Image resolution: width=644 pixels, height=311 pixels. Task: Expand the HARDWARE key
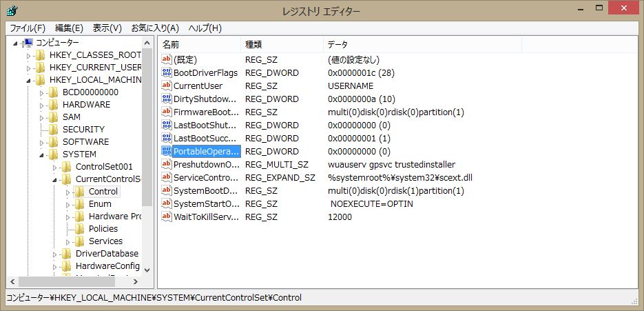pos(41,106)
